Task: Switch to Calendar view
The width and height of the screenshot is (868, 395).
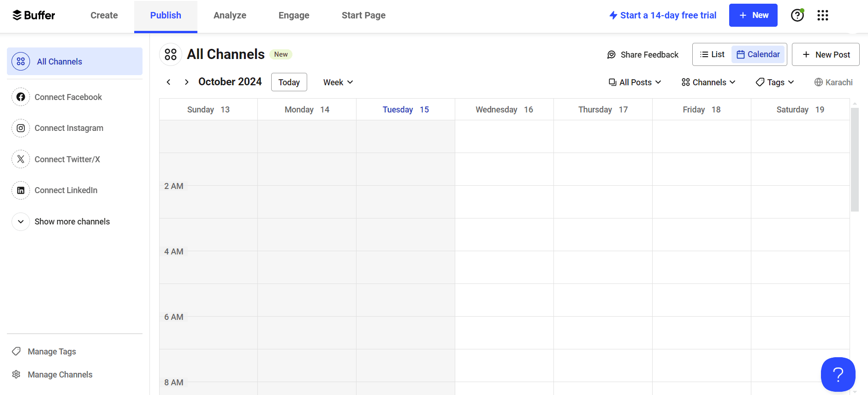Action: click(x=758, y=54)
